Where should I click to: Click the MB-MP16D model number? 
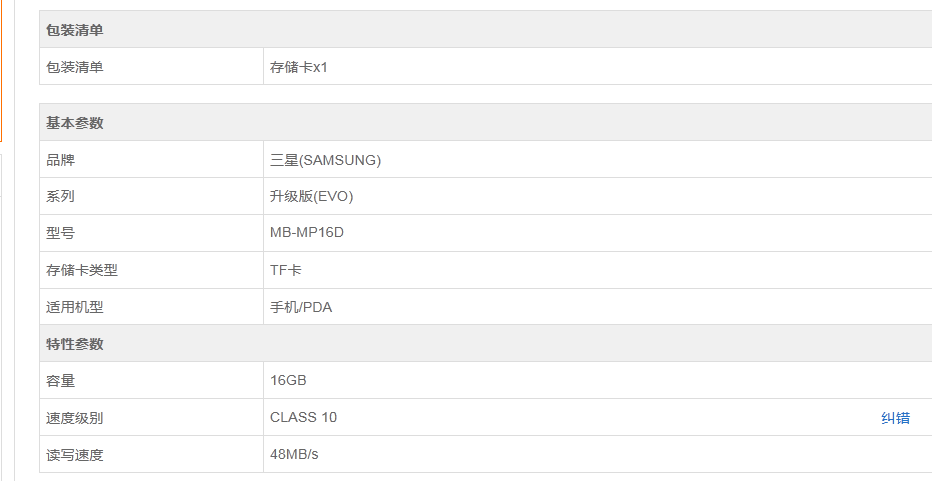(307, 233)
